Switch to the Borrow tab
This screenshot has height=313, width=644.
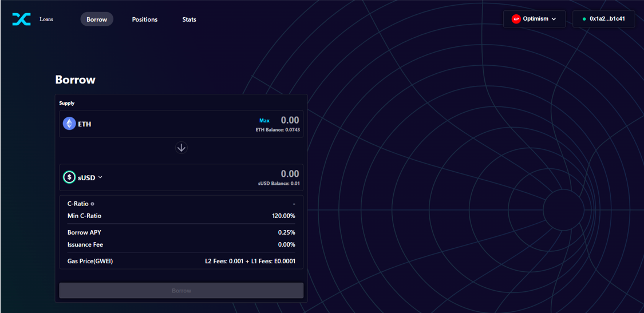tap(97, 19)
